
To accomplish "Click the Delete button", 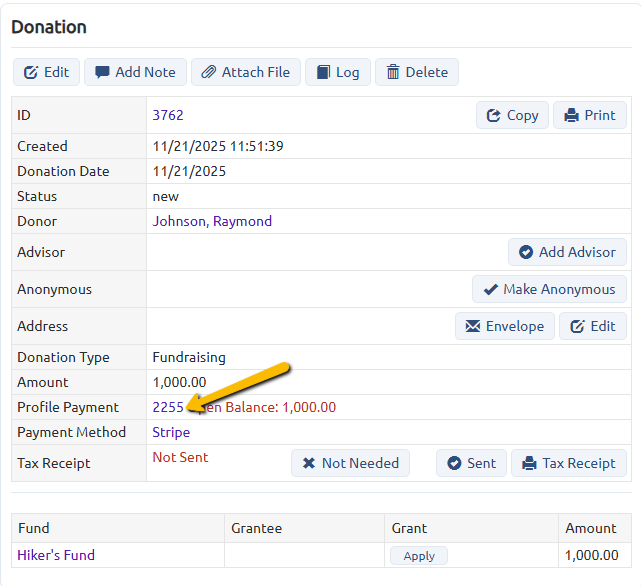I will click(417, 72).
